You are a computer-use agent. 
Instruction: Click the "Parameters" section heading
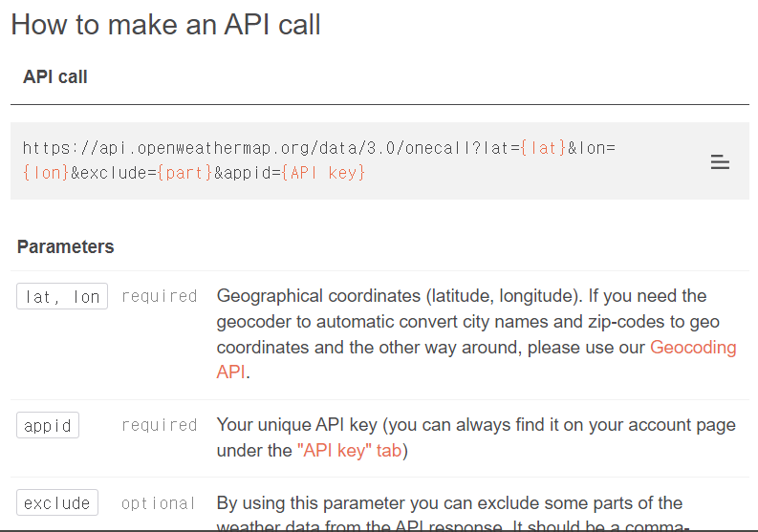point(66,247)
